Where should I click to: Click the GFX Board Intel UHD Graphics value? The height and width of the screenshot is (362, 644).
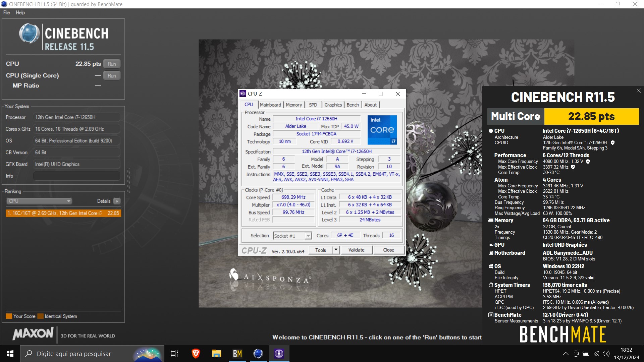coord(76,164)
